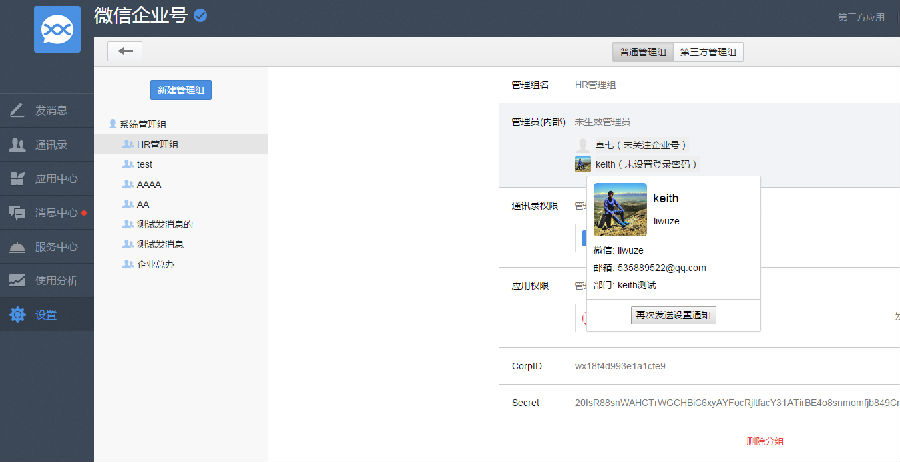Image resolution: width=900 pixels, height=462 pixels.
Task: Open the 第三方应用 link at top right
Action: pyautogui.click(x=862, y=17)
